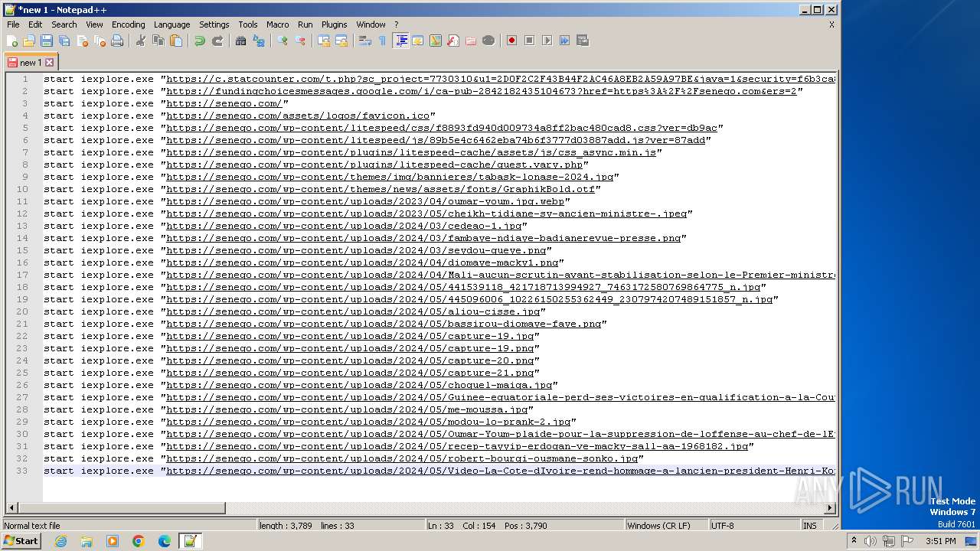The image size is (980, 551).
Task: Click the Paste clipboard toolbar icon
Action: point(176,41)
